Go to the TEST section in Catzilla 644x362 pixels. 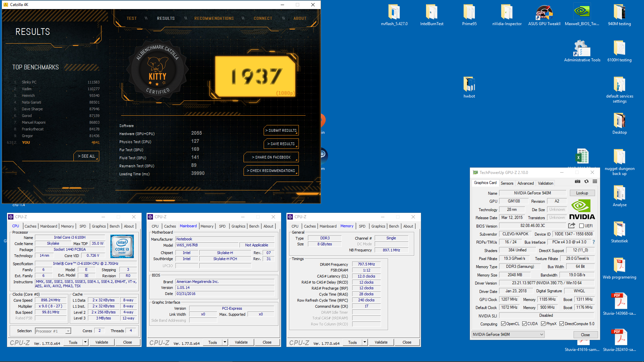131,18
